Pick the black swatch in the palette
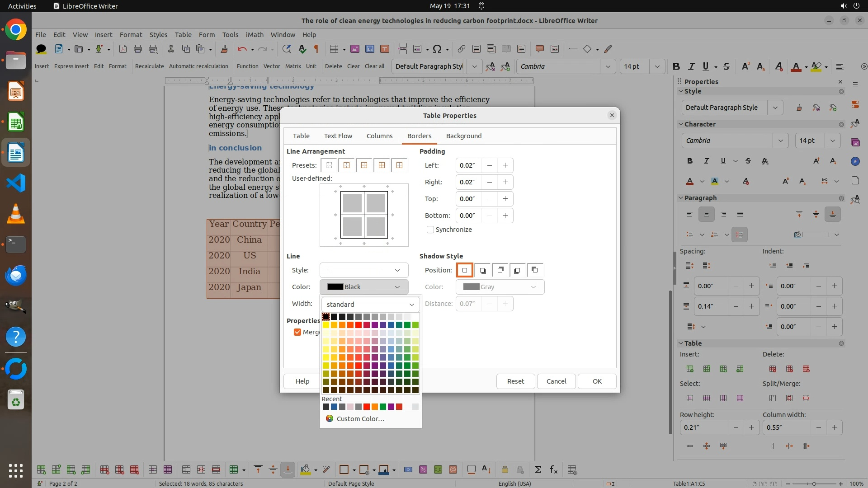Image resolution: width=868 pixels, height=488 pixels. (x=326, y=317)
